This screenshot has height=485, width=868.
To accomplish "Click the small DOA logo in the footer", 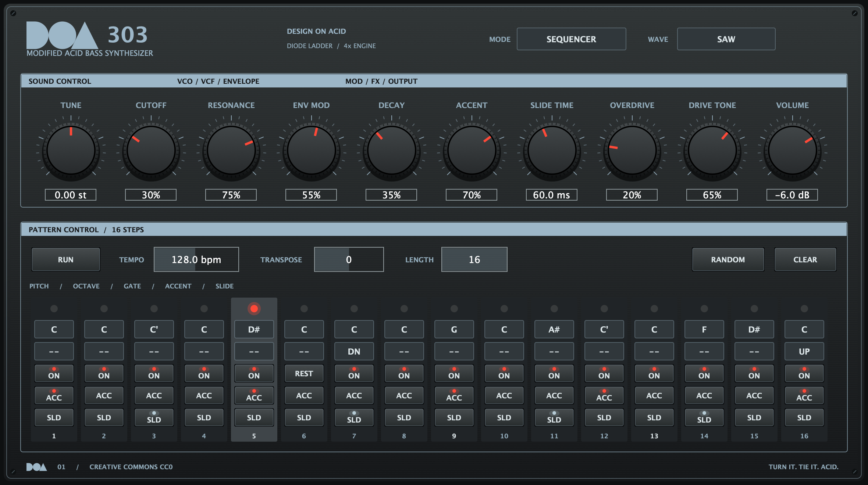I will (x=36, y=467).
